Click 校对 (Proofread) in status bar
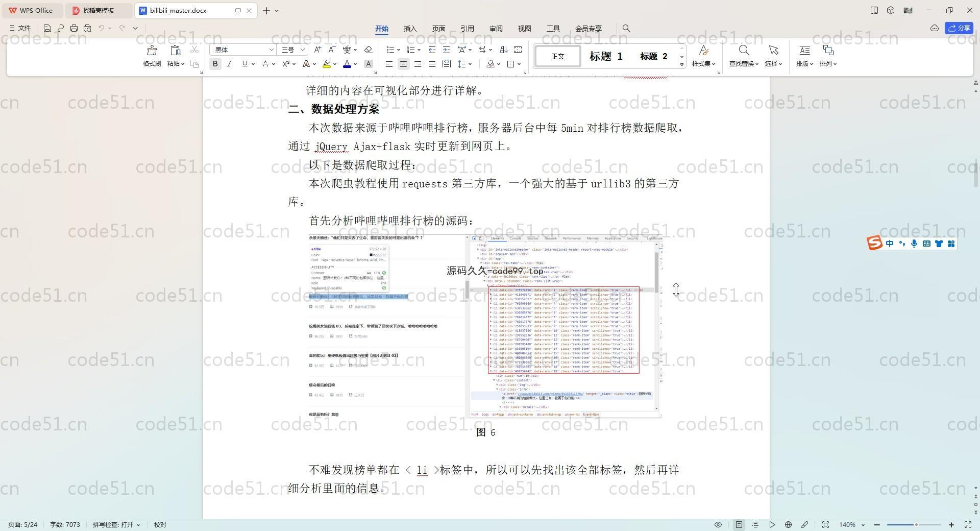Screen dimensions: 980x531 [x=160, y=525]
